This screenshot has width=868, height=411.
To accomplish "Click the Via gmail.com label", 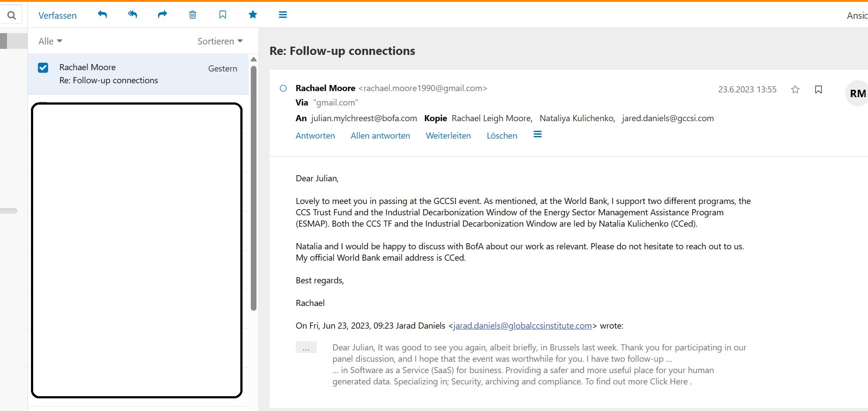I will (x=327, y=102).
